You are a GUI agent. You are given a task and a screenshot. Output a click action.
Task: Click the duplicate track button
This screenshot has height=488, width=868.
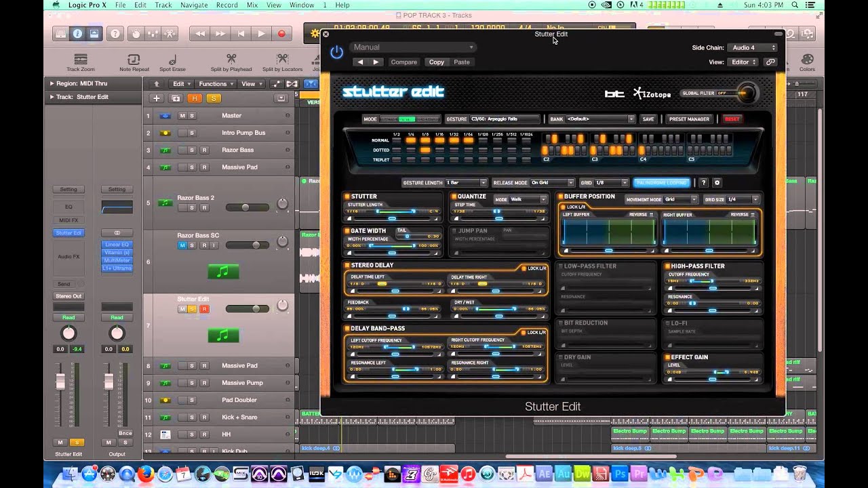[176, 98]
